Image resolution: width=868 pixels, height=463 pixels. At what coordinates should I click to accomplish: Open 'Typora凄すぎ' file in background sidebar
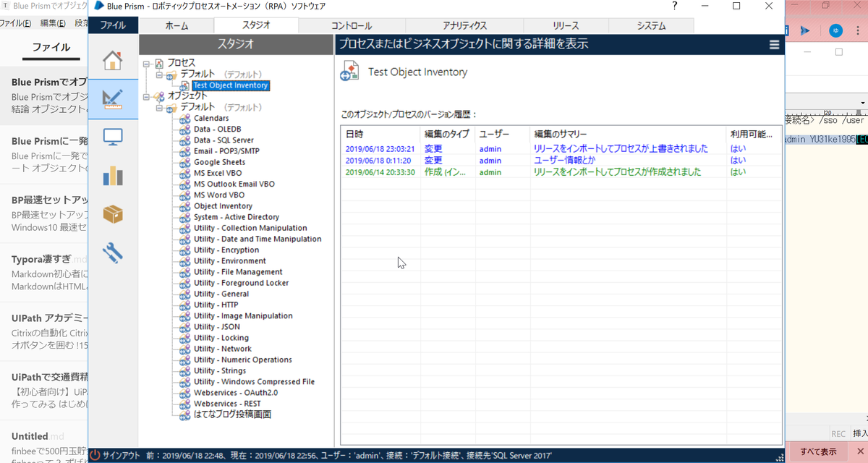coord(41,259)
